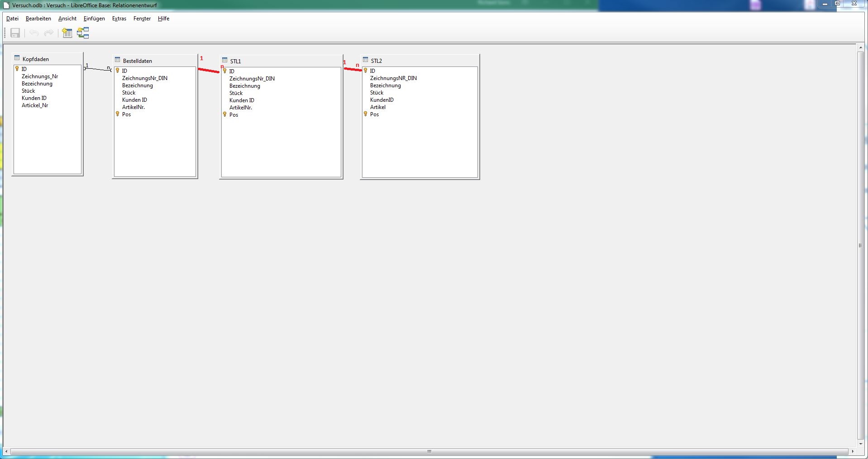Click the vertical scrollbar down arrow
The height and width of the screenshot is (459, 868).
860,444
